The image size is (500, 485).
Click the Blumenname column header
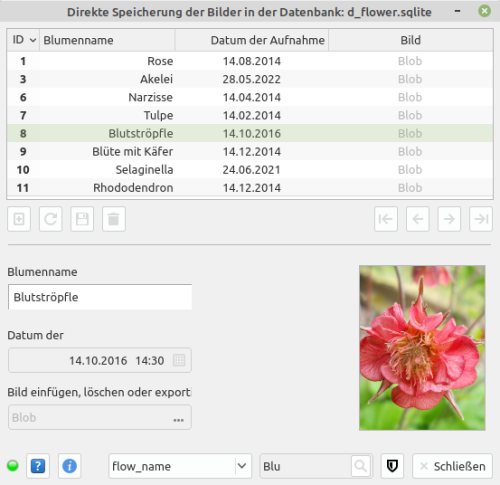pos(107,40)
